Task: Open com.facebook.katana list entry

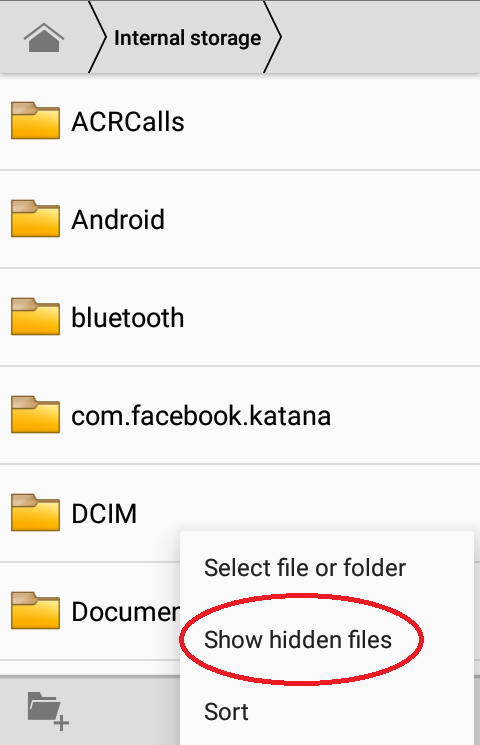Action: (x=240, y=415)
